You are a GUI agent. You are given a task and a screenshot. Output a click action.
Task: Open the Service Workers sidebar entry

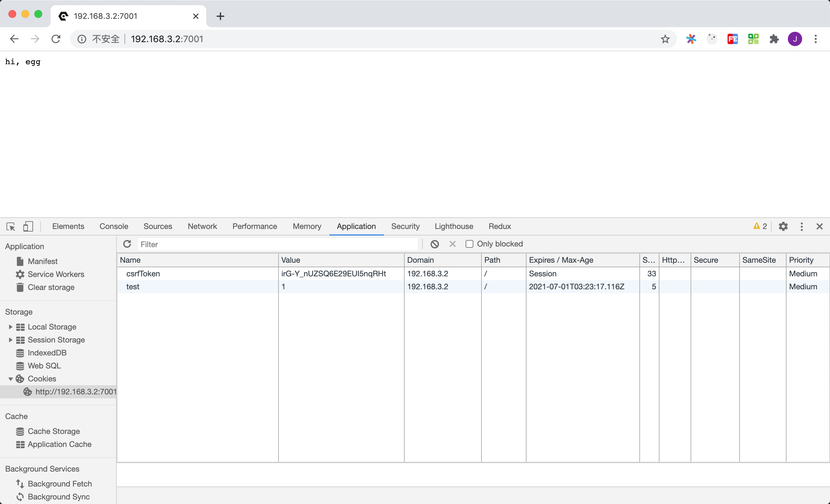[x=55, y=274]
